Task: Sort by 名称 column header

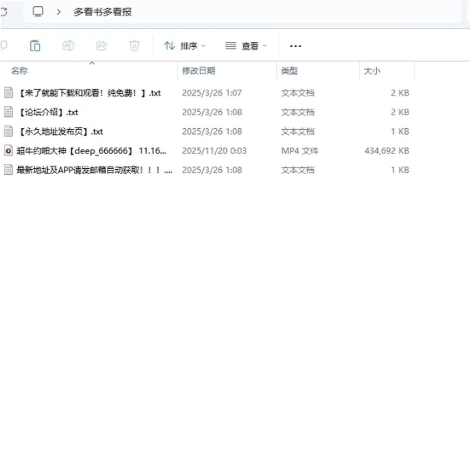Action: pyautogui.click(x=20, y=71)
